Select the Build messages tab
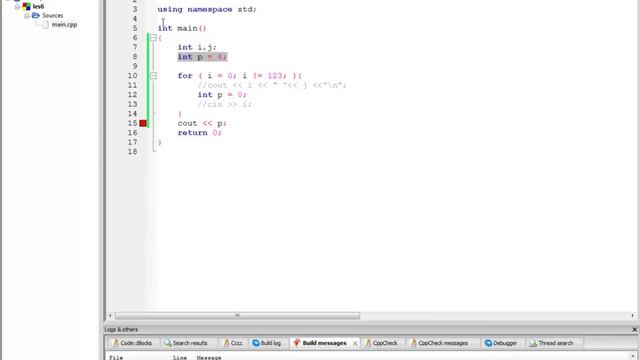 324,343
